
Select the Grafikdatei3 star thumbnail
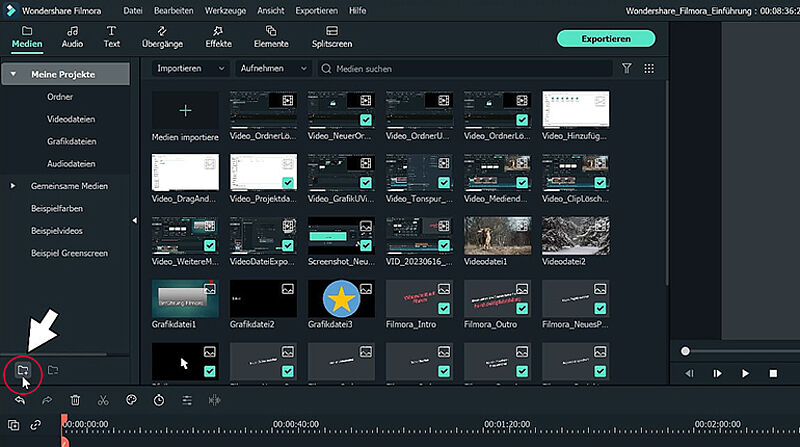click(341, 299)
